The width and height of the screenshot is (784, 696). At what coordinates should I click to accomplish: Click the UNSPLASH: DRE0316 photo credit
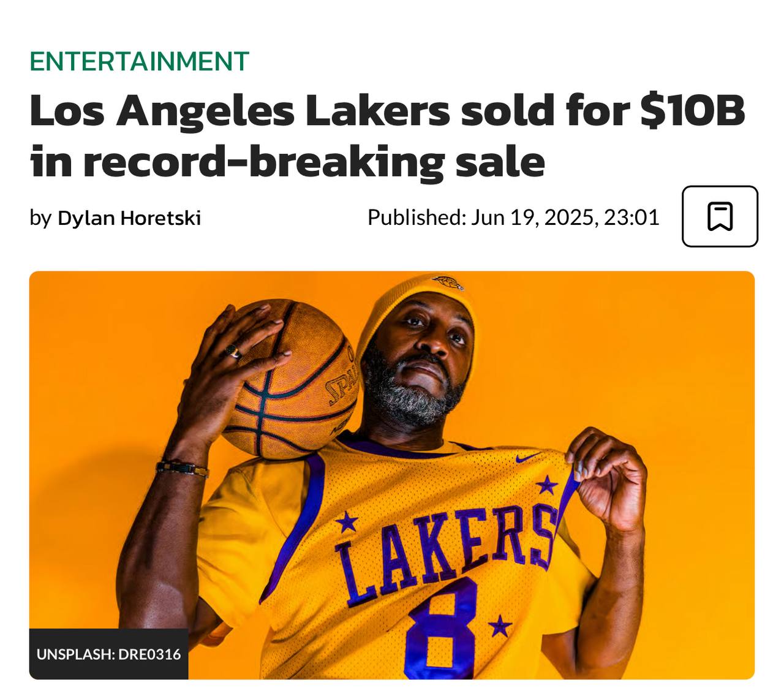coord(109,654)
